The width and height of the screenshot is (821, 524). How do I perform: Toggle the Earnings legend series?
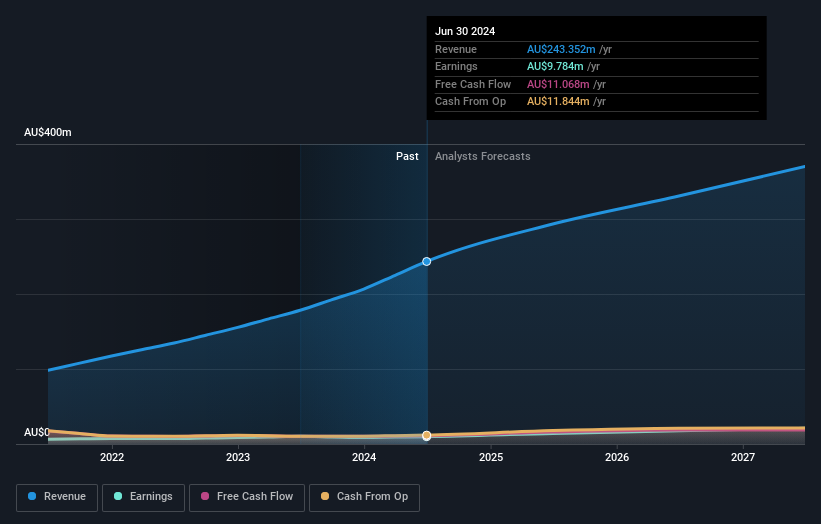point(143,497)
